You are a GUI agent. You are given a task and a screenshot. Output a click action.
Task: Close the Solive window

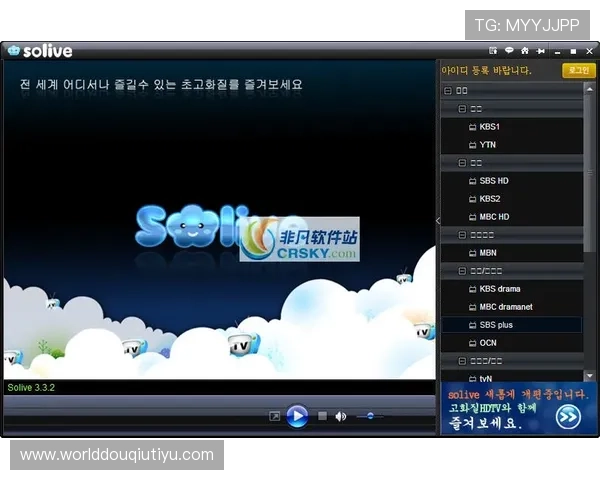(x=589, y=51)
